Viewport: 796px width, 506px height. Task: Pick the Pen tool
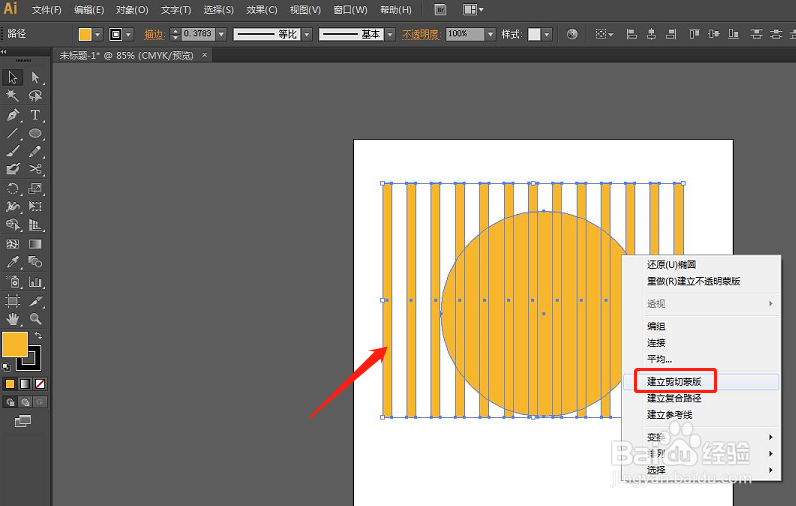click(13, 115)
